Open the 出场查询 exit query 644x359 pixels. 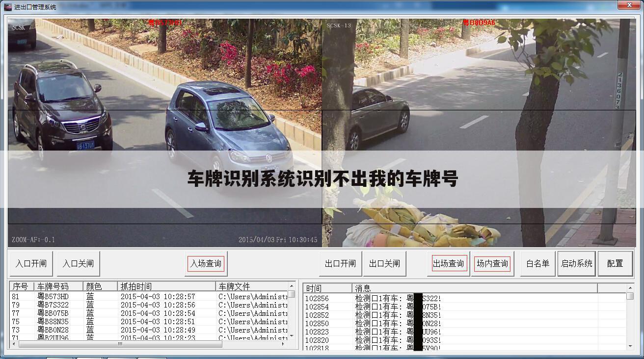tap(448, 264)
